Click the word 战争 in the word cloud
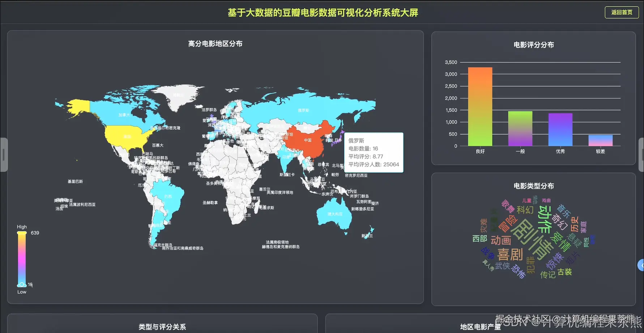The height and width of the screenshot is (333, 644). click(487, 253)
